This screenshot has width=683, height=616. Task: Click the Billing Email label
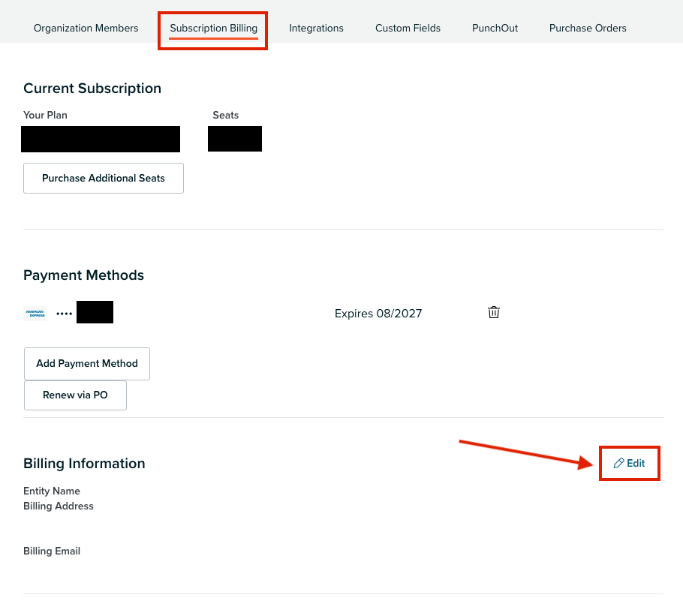click(52, 551)
